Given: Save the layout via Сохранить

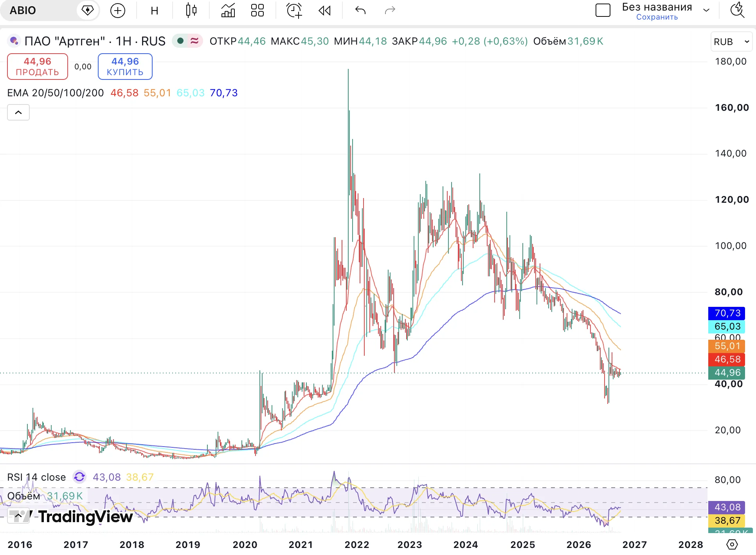Looking at the screenshot, I should (657, 17).
